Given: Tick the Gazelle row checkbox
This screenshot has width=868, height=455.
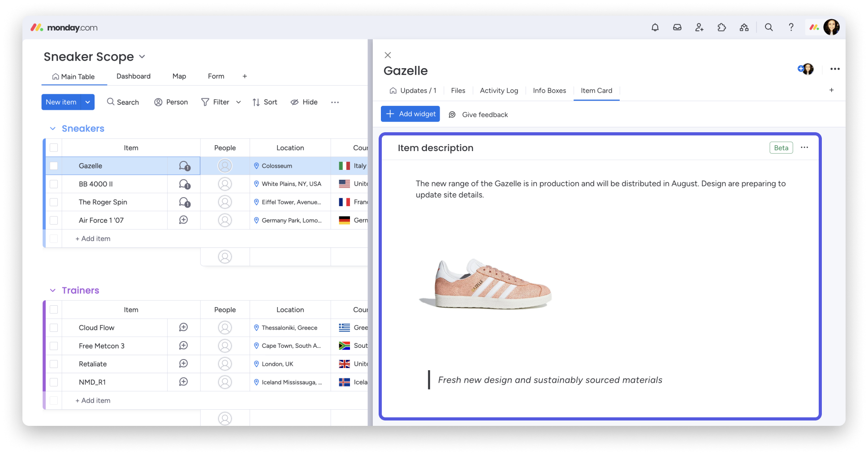Looking at the screenshot, I should tap(54, 166).
